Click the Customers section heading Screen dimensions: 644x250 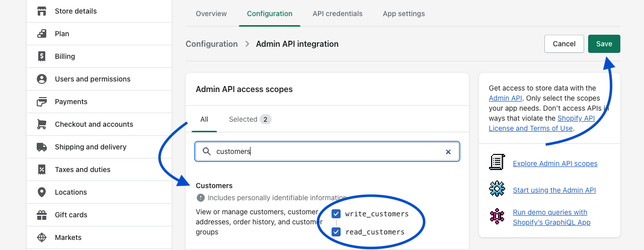tap(214, 186)
